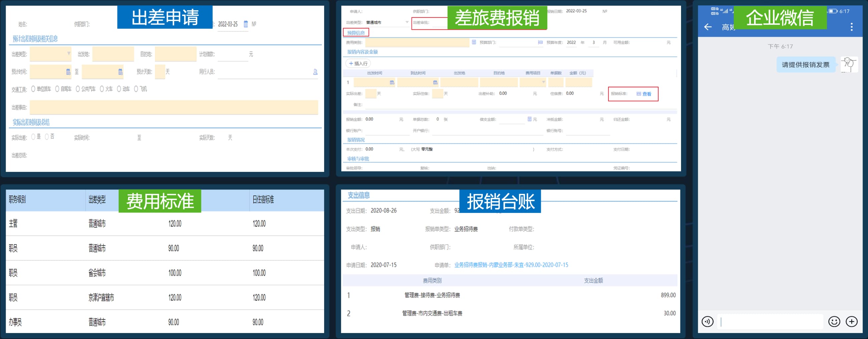Click the 借支金额 selector icon
868x339 pixels.
click(529, 119)
